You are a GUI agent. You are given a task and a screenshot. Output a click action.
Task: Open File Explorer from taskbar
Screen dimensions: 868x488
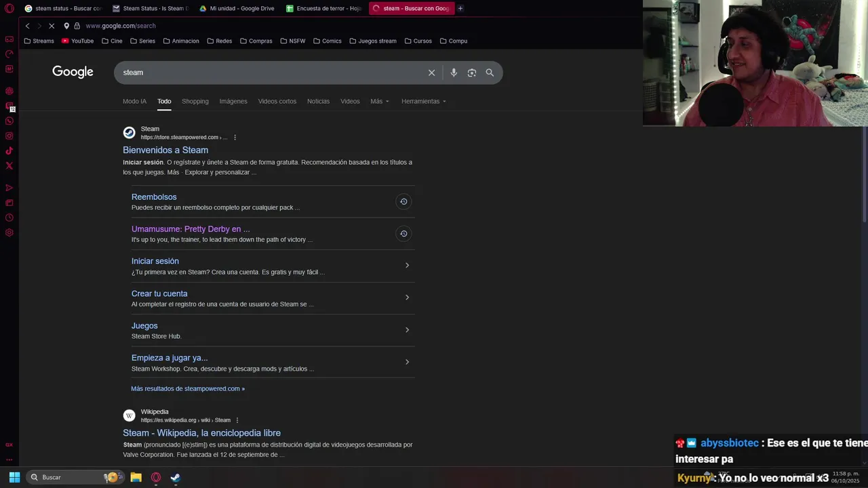point(136,477)
